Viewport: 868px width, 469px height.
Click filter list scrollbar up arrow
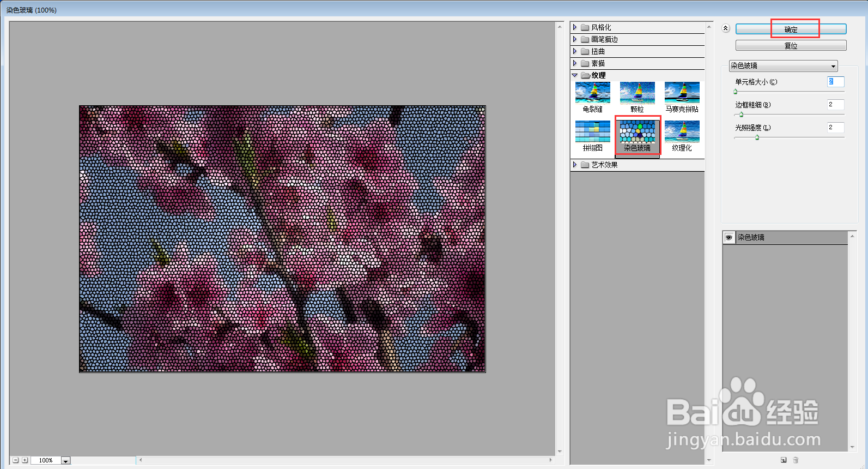tap(709, 26)
